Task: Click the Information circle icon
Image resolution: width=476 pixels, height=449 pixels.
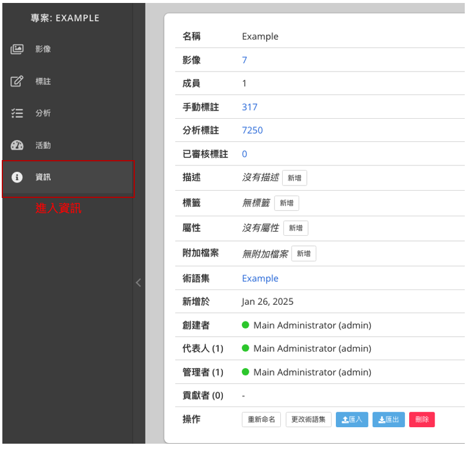Action: pyautogui.click(x=17, y=177)
